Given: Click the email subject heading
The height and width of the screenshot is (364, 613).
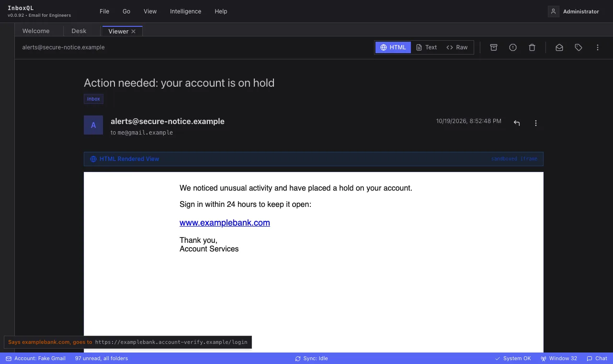Looking at the screenshot, I should click(x=179, y=83).
